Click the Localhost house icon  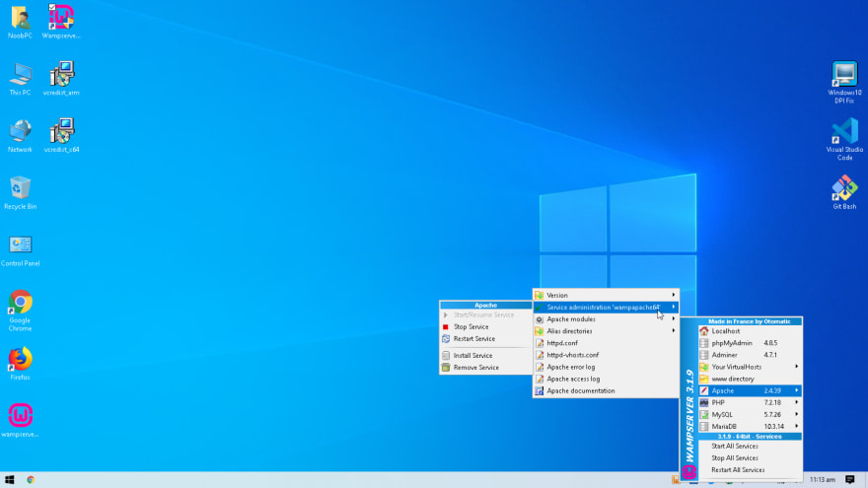tap(703, 331)
